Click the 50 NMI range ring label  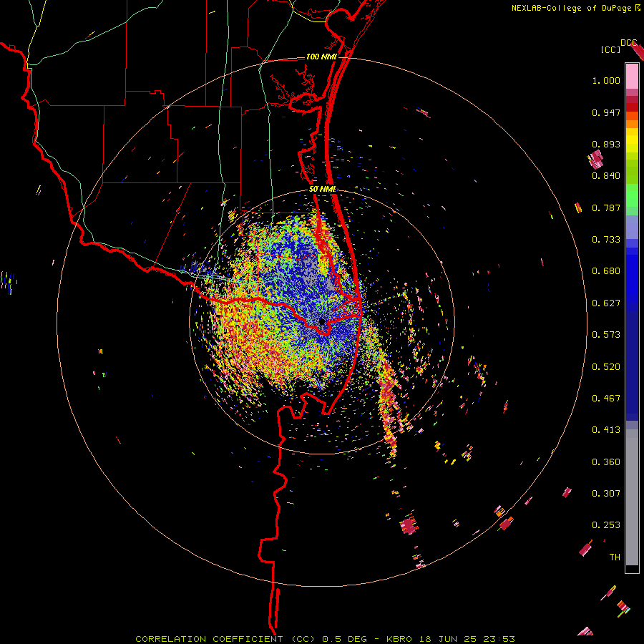click(323, 190)
